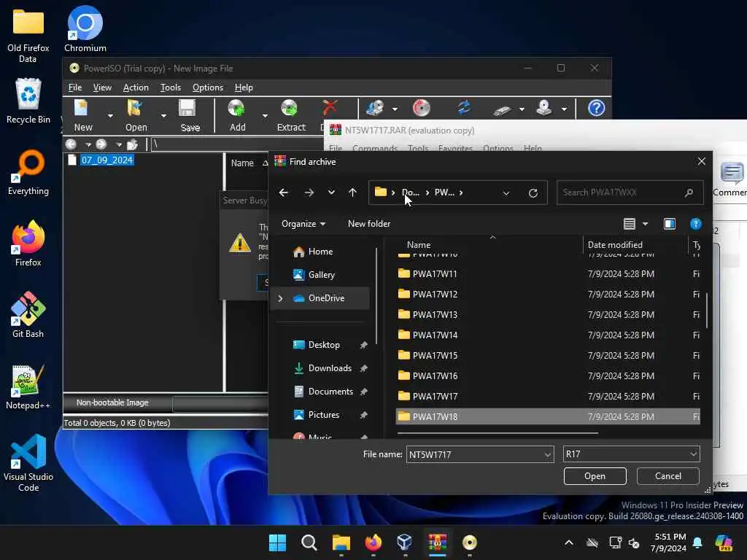Select the PWA17W17 folder
The width and height of the screenshot is (747, 560).
pos(548,396)
